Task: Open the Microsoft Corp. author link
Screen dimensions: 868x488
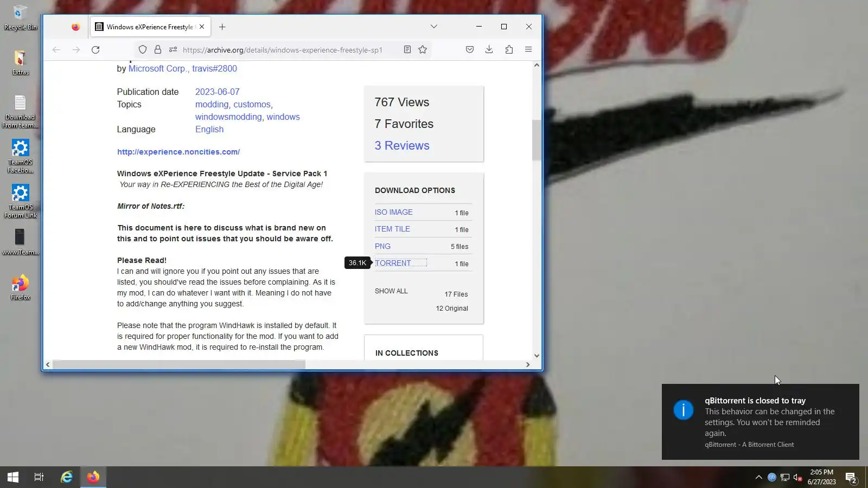Action: [x=158, y=69]
